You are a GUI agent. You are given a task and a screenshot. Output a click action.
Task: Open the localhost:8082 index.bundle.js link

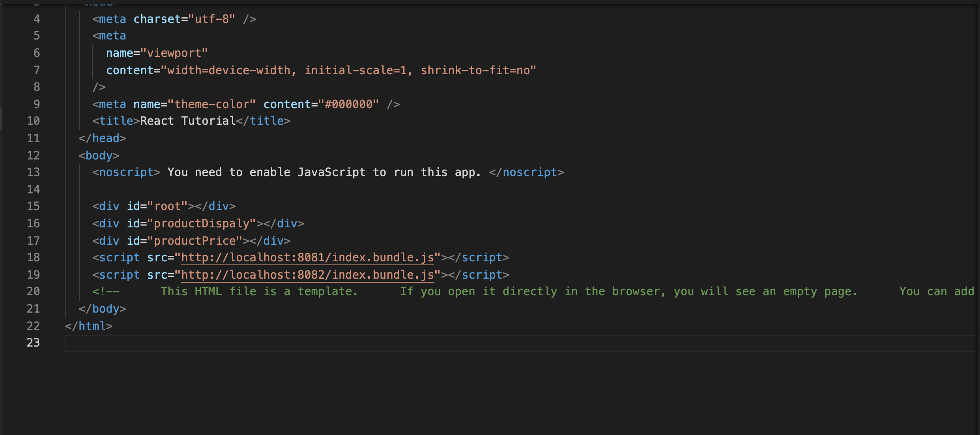pyautogui.click(x=307, y=275)
